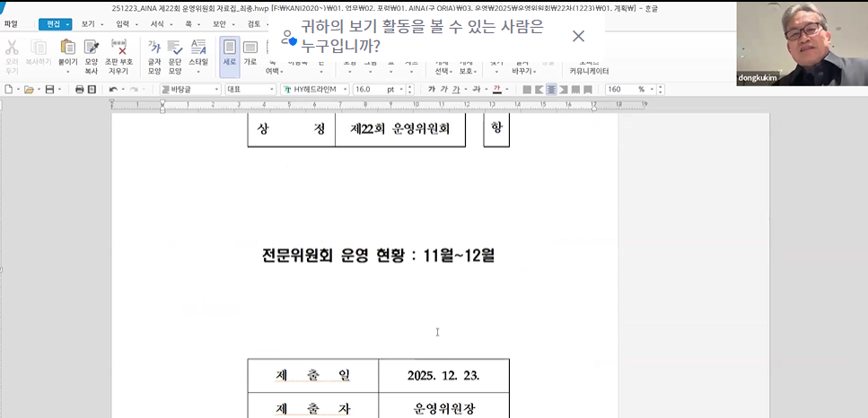Viewport: 868px width, 418px height.
Task: Open the 편집 menu tab
Action: (56, 24)
